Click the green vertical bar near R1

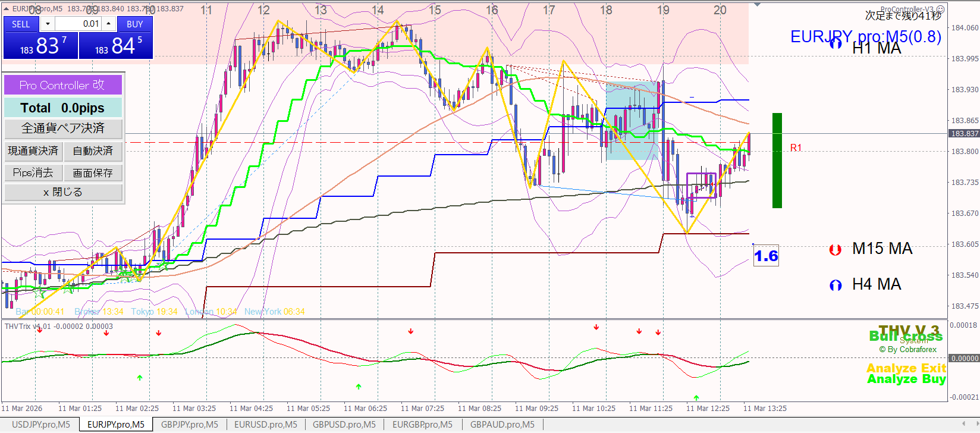[777, 161]
